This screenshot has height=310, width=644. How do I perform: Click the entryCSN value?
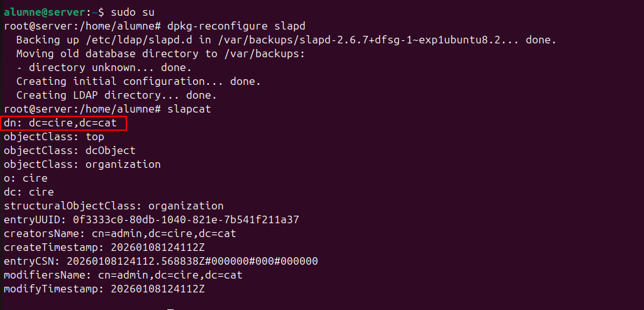click(x=192, y=261)
